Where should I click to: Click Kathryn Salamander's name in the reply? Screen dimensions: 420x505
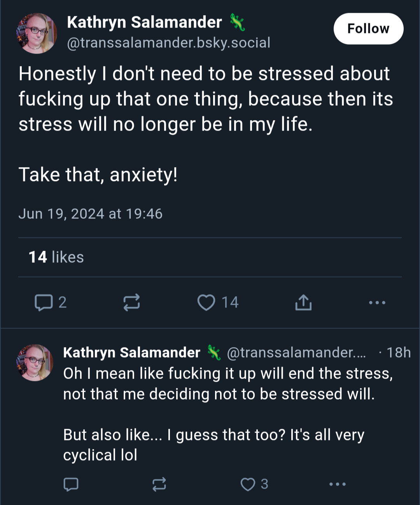(x=131, y=353)
